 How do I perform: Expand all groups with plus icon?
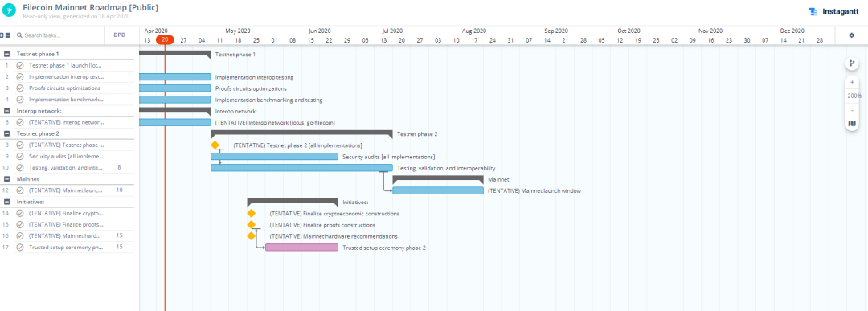[x=2, y=35]
